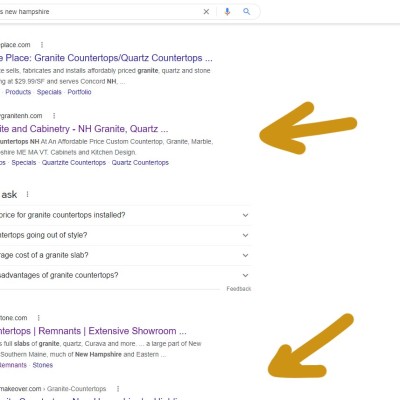
Task: Open three-dot options next to 'ask' heading
Action: click(27, 194)
